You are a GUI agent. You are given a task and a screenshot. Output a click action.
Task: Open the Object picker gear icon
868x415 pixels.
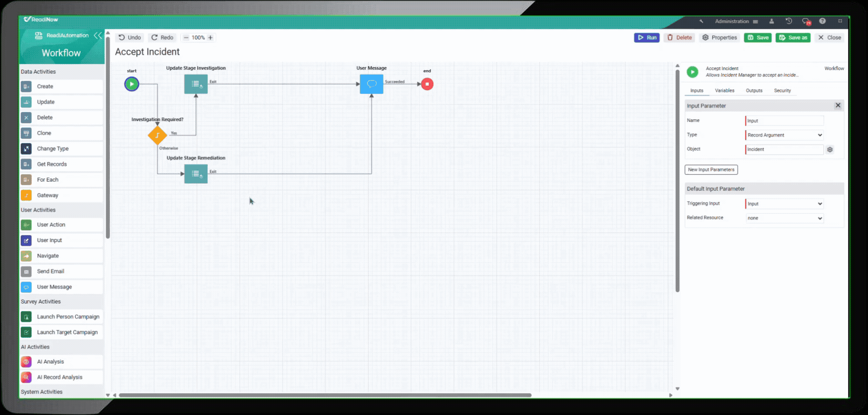pyautogui.click(x=830, y=150)
